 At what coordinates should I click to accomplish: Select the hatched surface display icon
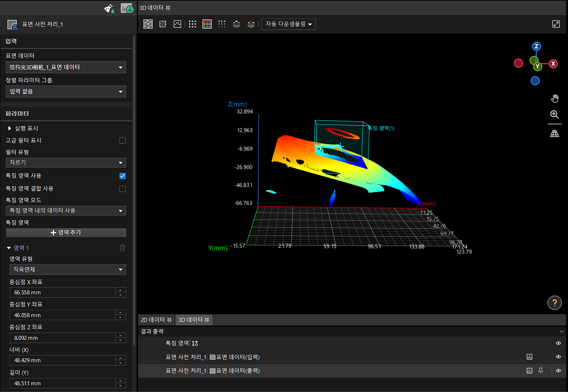163,24
